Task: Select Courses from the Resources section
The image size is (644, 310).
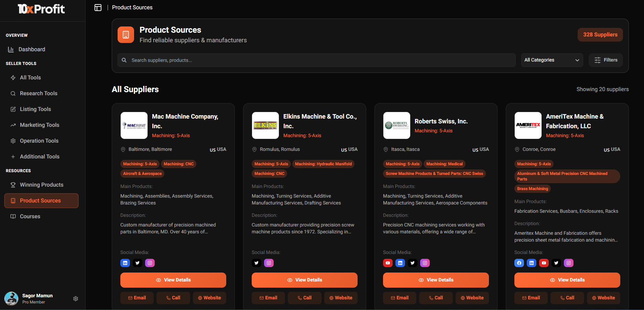Action: [x=30, y=216]
